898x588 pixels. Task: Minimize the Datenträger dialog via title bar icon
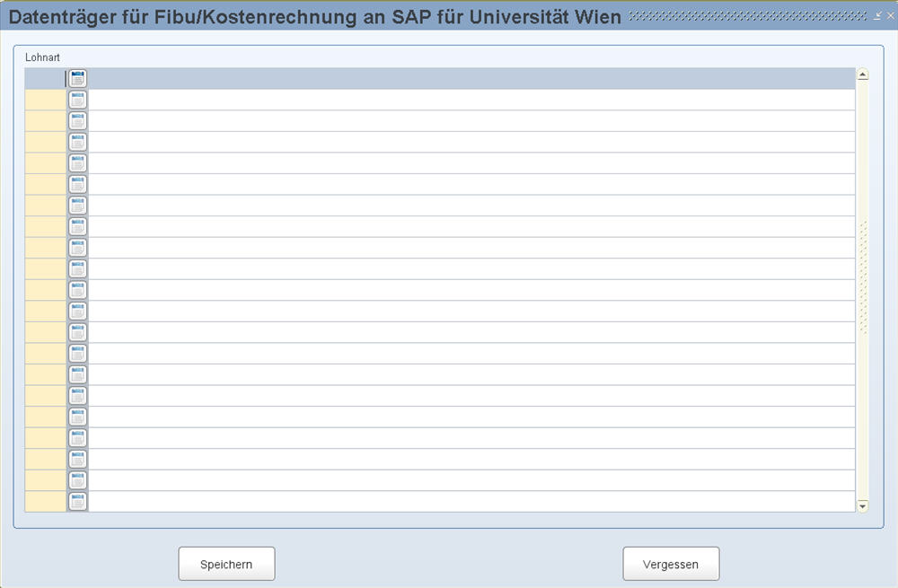(877, 16)
